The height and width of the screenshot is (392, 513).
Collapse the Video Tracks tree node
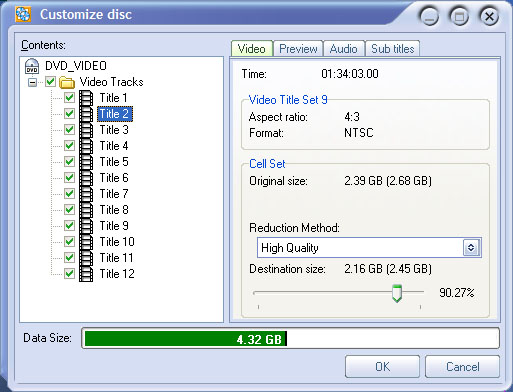point(32,82)
